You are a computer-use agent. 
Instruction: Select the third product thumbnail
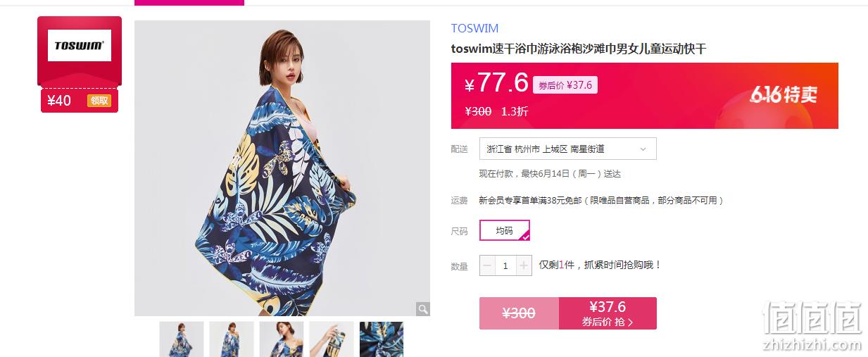click(x=282, y=339)
